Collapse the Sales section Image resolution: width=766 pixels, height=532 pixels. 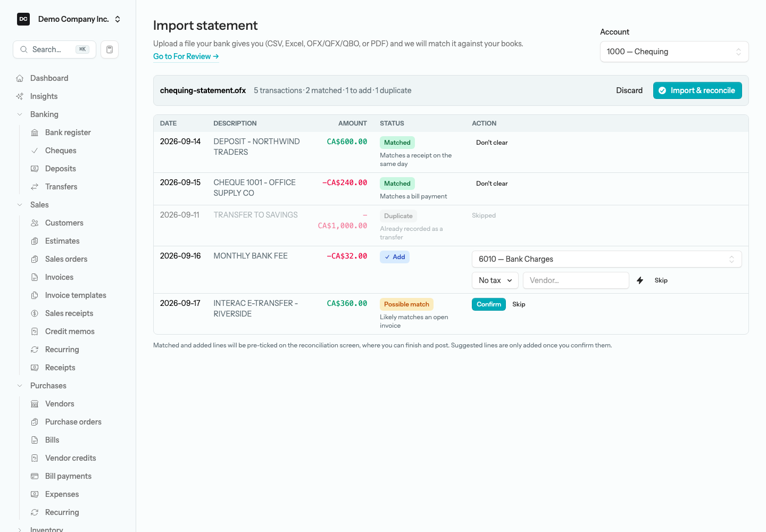pos(20,205)
